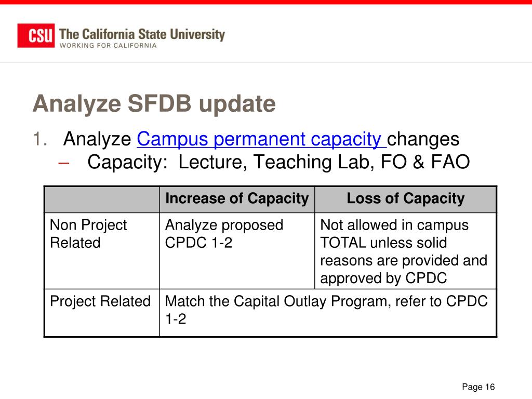Click the red dash sub-bullet marker

point(63,163)
